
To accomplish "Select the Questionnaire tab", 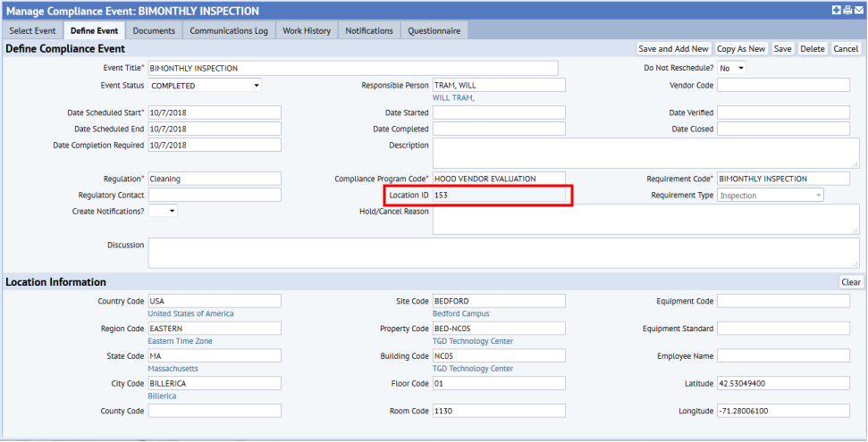I will (434, 30).
